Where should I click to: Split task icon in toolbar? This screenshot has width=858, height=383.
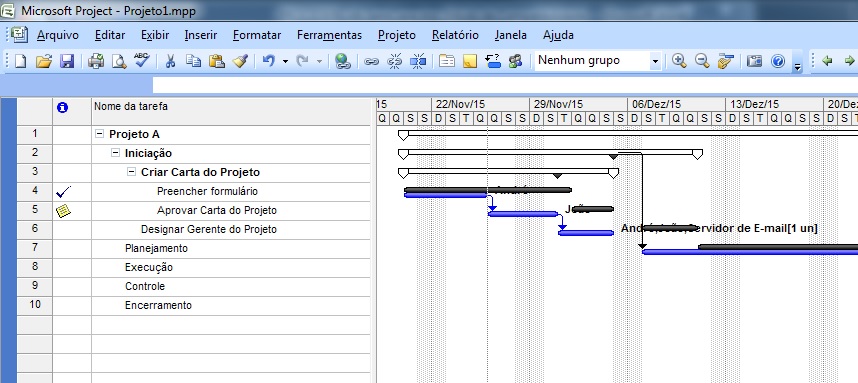[x=418, y=61]
